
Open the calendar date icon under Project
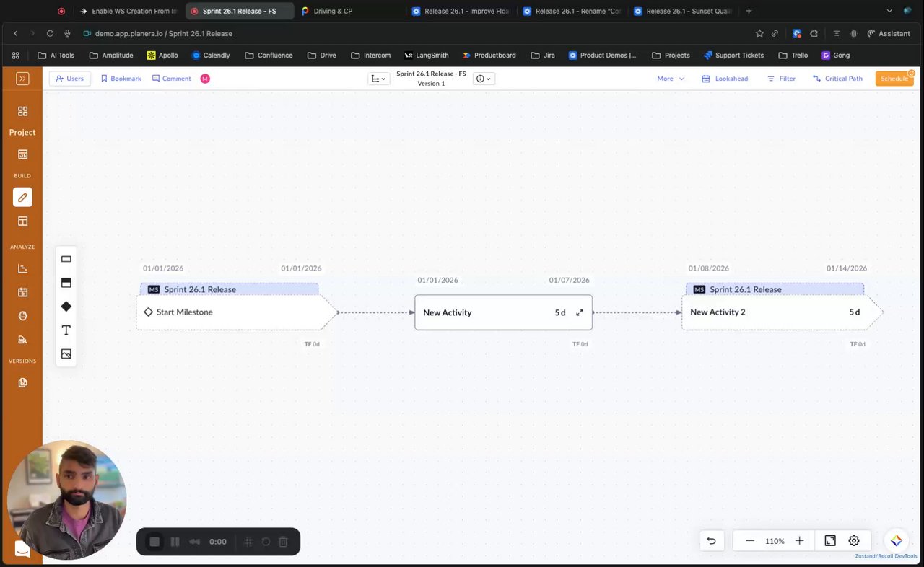(x=22, y=154)
